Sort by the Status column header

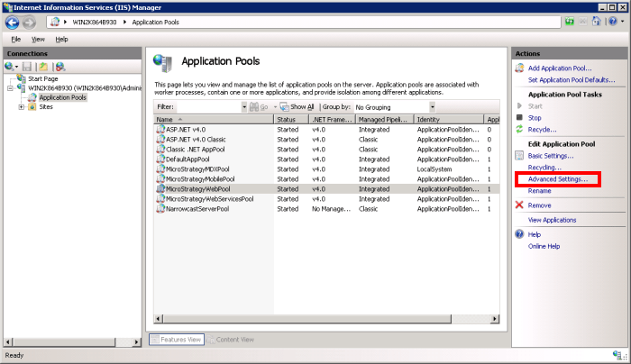coord(291,120)
